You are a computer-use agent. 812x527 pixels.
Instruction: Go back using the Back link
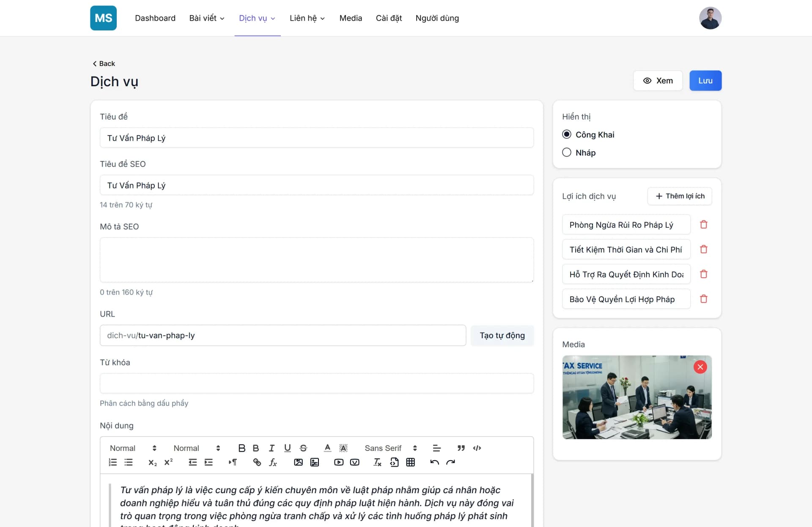pyautogui.click(x=104, y=63)
